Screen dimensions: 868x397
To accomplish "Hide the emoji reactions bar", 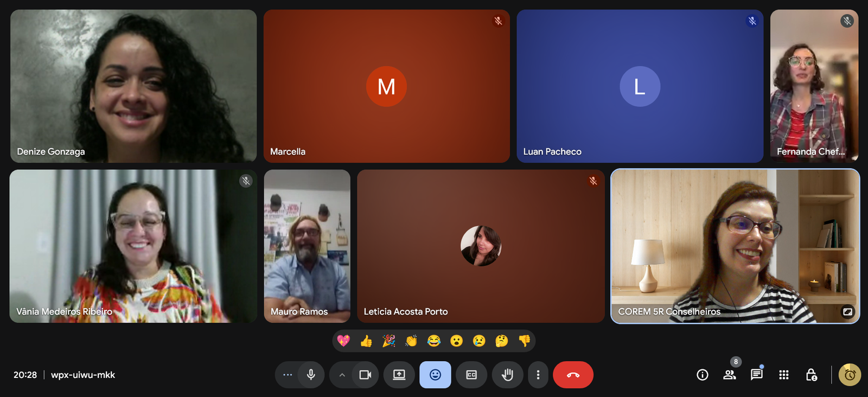I will 435,375.
